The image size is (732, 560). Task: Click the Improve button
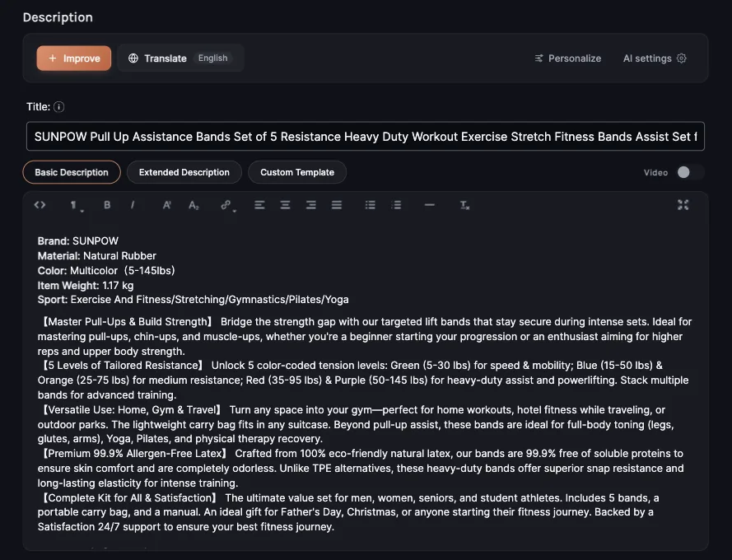tap(74, 58)
